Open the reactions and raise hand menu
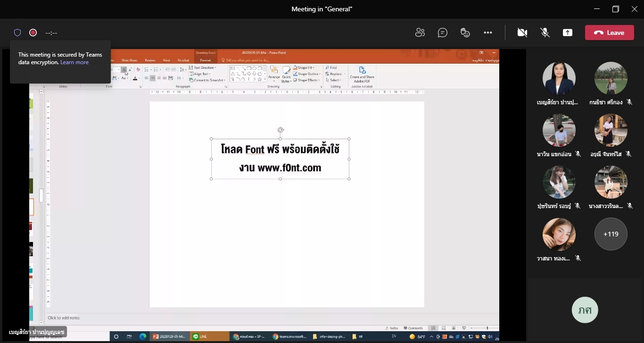Screen dimensions: 644x343 [x=465, y=33]
